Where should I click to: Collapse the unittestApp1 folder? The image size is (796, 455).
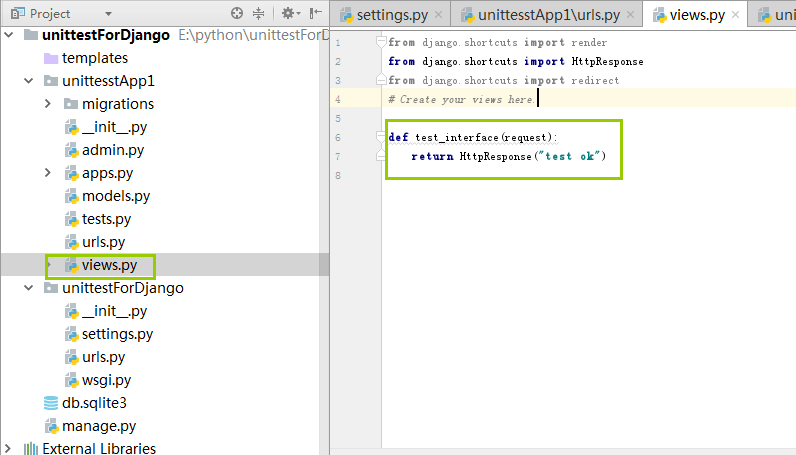click(28, 81)
